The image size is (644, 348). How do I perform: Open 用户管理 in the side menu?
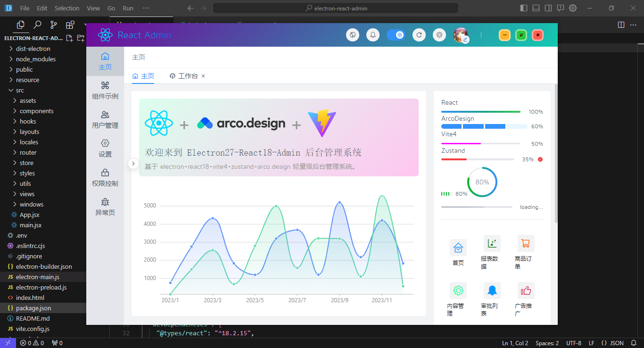(x=105, y=120)
